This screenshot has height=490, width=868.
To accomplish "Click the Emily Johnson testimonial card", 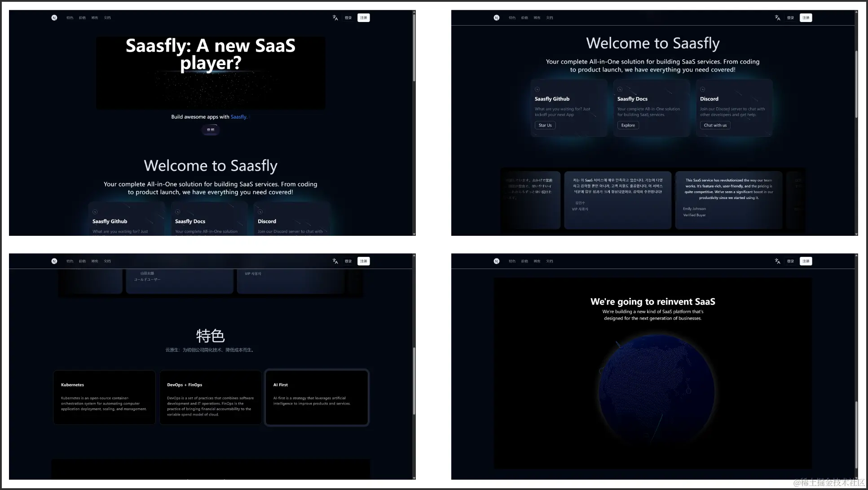I will 729,200.
